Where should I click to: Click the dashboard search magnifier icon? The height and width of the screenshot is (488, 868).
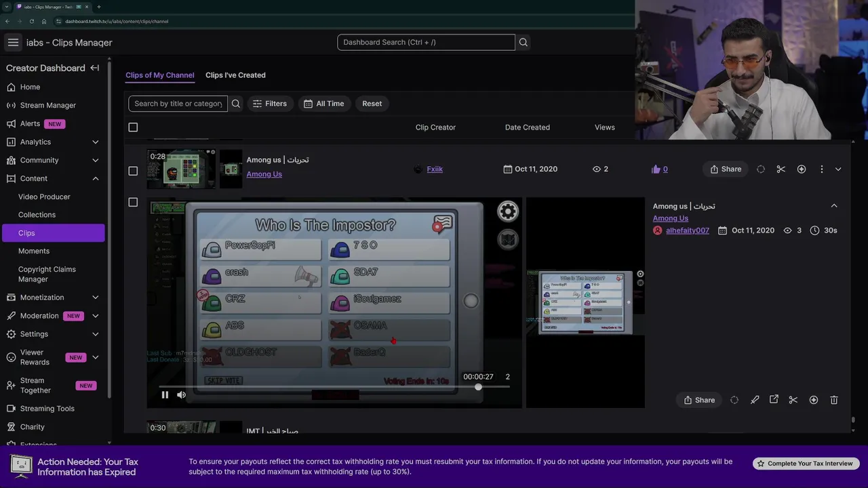(523, 42)
